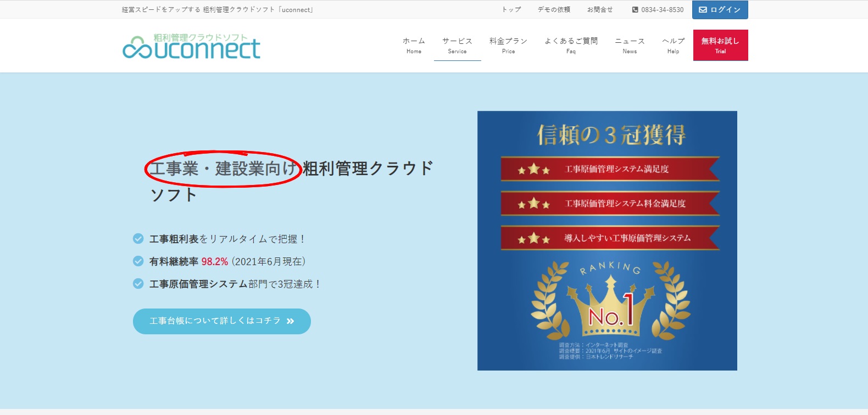Click the envelope icon in the ログイン button
868x415 pixels.
(x=703, y=10)
